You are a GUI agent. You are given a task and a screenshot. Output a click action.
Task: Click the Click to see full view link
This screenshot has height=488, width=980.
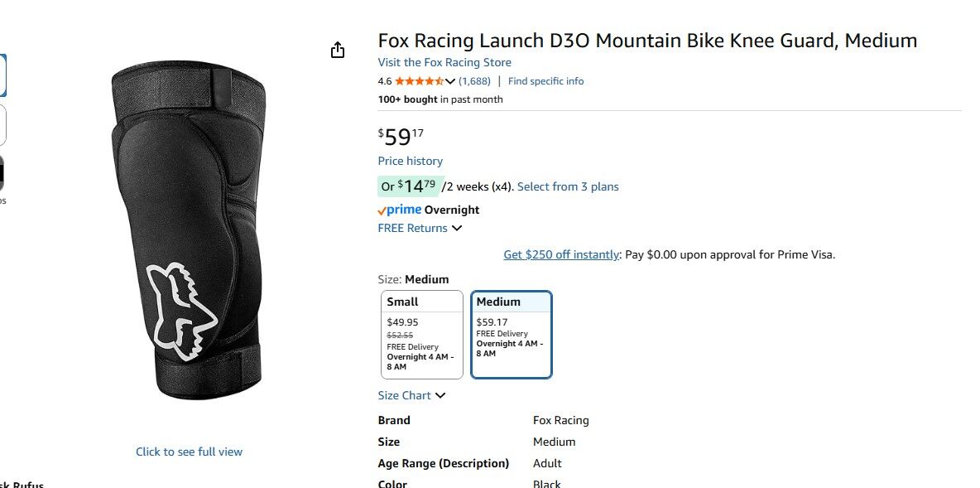click(x=189, y=452)
